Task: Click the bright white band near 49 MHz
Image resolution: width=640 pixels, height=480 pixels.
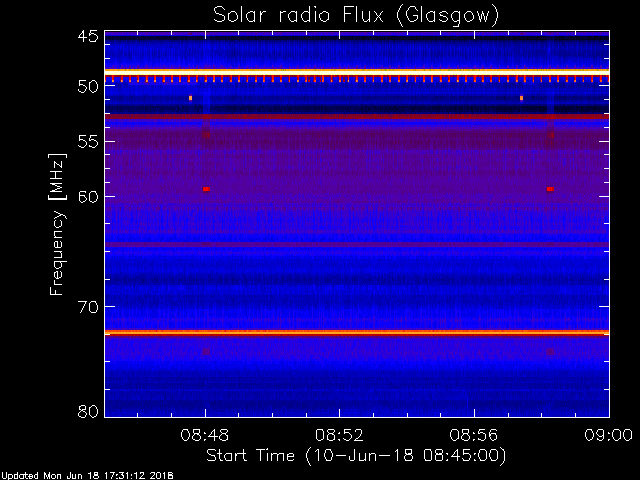Action: [357, 72]
